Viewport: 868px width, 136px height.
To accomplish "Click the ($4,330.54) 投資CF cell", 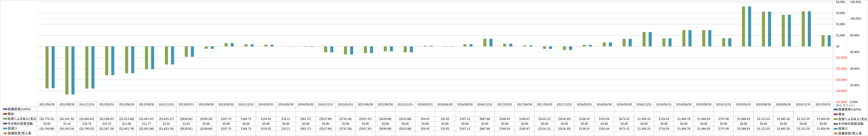I will (67, 129).
